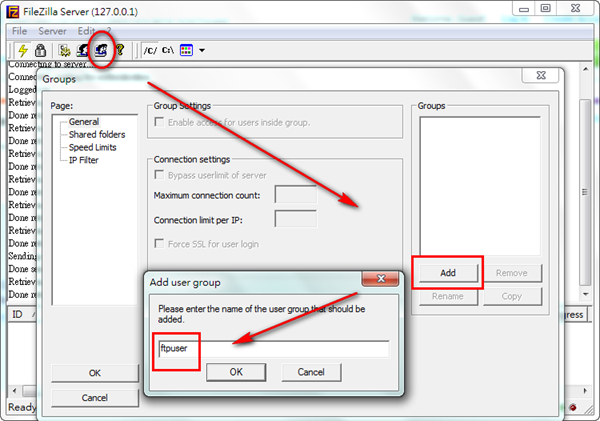Cancel the Add user group dialog
Image resolution: width=600 pixels, height=421 pixels.
point(311,372)
